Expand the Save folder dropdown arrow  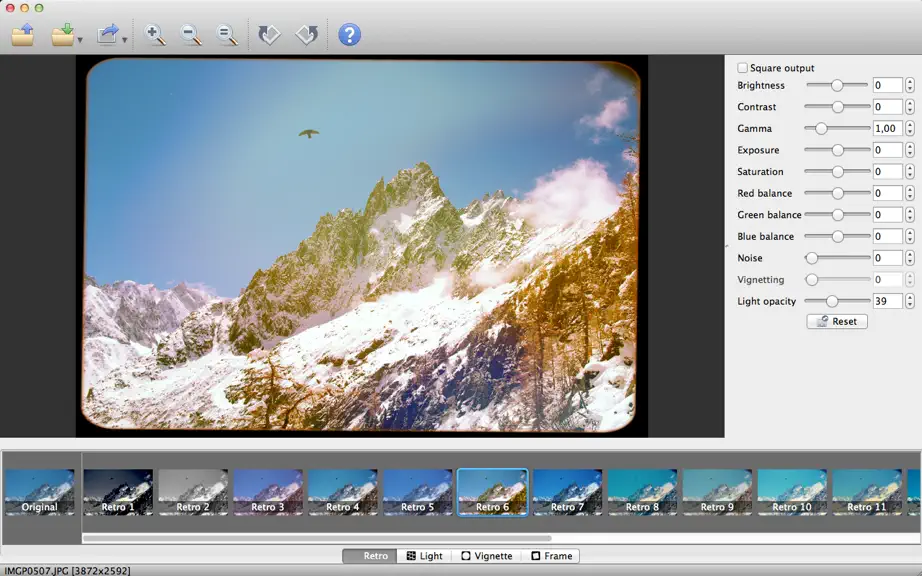pyautogui.click(x=80, y=40)
